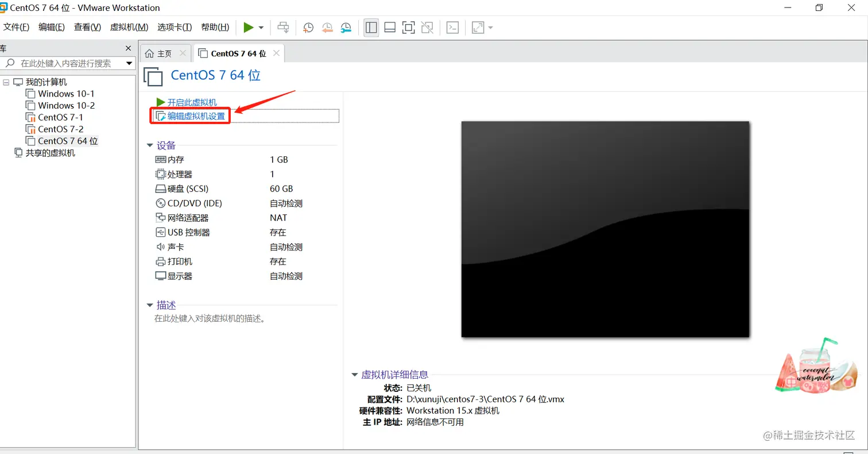The height and width of the screenshot is (454, 868).
Task: Open the library search dropdown arrow
Action: [x=129, y=63]
